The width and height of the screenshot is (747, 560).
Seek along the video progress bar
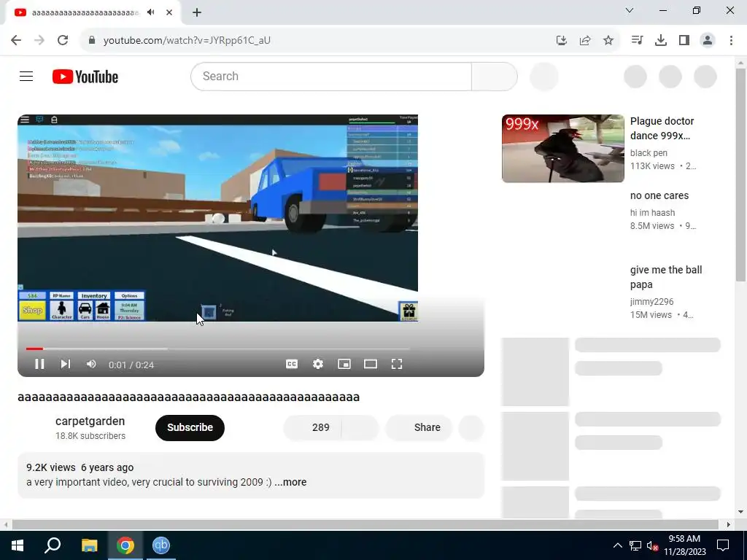point(217,349)
